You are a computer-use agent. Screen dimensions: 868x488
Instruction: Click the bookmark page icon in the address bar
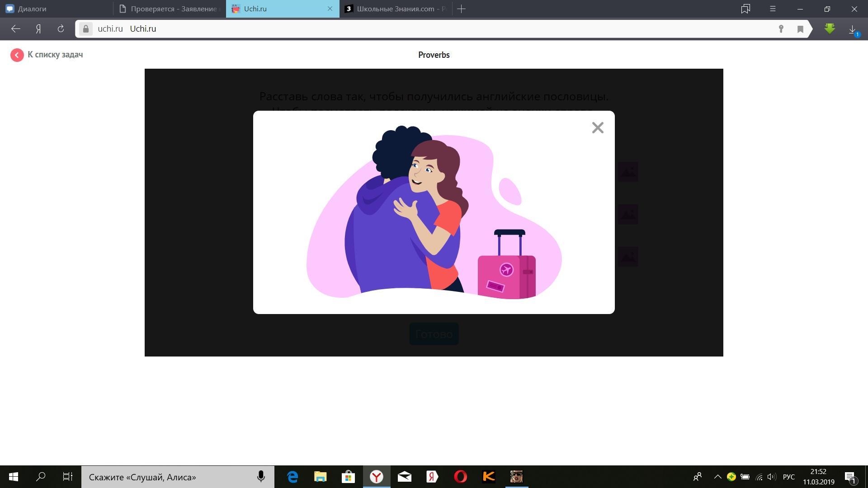(x=800, y=29)
